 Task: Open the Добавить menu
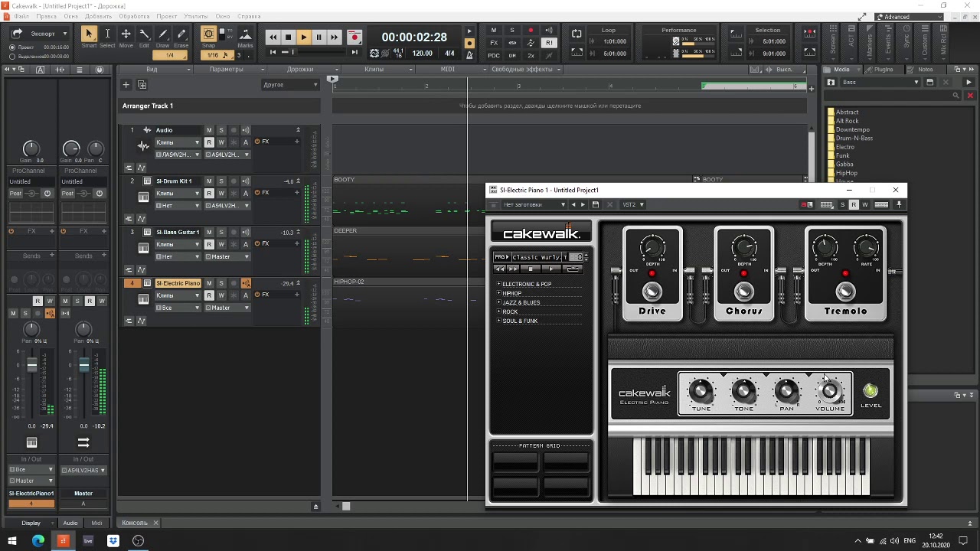coord(98,16)
